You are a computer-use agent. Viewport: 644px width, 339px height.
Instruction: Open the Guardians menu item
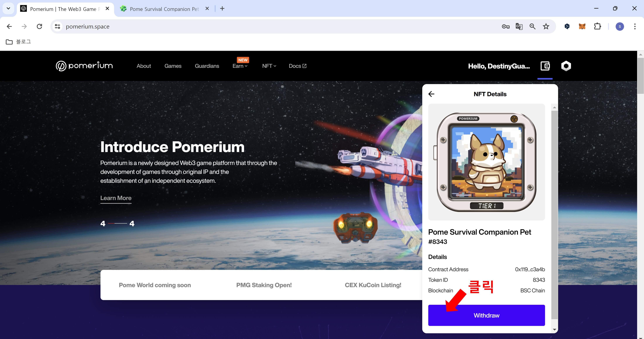pyautogui.click(x=207, y=66)
